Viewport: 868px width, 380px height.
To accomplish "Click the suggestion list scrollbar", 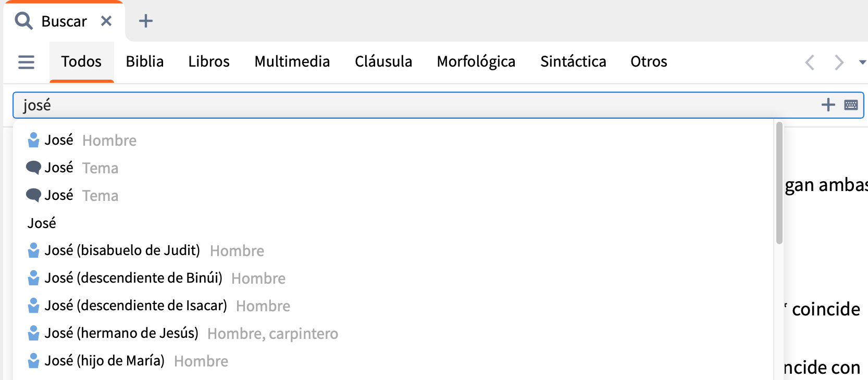I will click(x=779, y=183).
